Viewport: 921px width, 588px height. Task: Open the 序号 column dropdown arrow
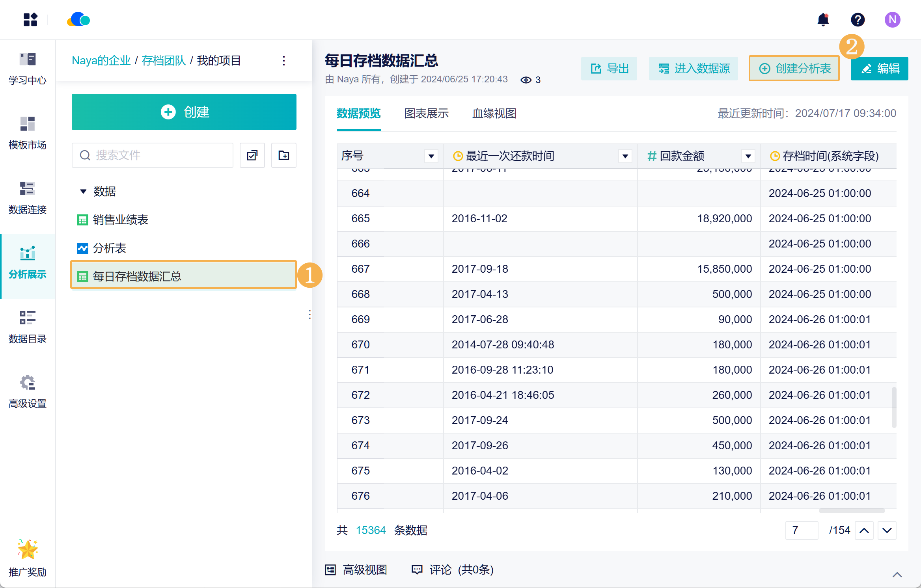pyautogui.click(x=431, y=156)
